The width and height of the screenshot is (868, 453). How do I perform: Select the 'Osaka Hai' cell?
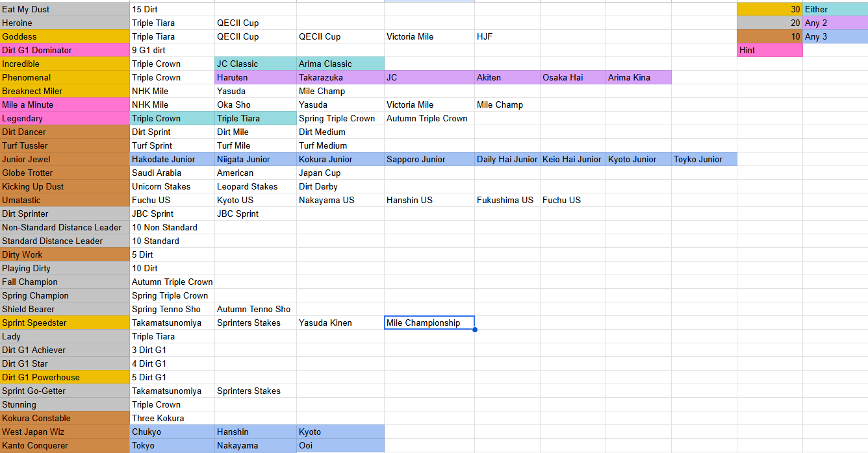tap(573, 77)
